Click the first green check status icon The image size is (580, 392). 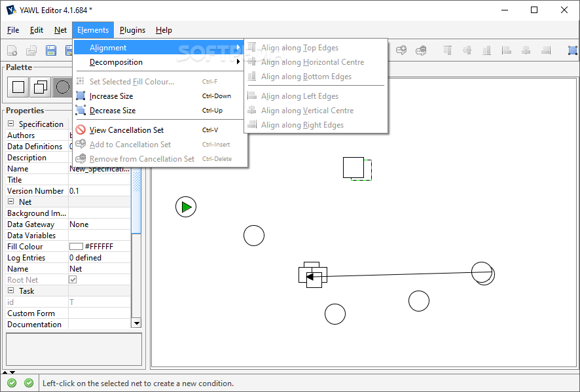(12, 383)
